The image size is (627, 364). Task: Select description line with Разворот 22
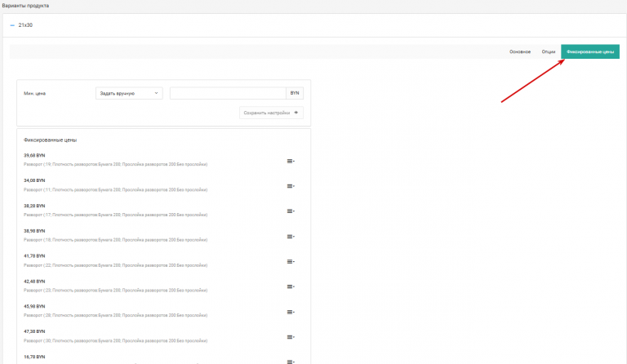116,265
